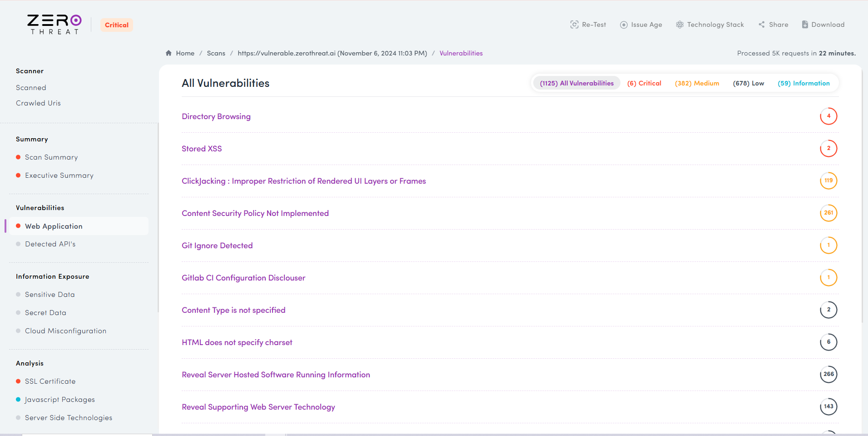Click Re-Test button label
This screenshot has width=868, height=436.
[x=594, y=25]
